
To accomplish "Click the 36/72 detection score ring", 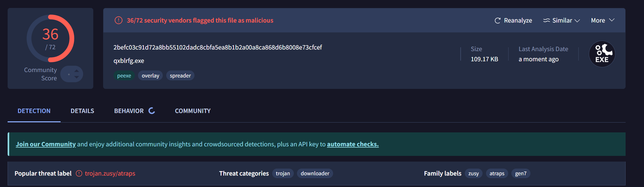I will point(50,38).
